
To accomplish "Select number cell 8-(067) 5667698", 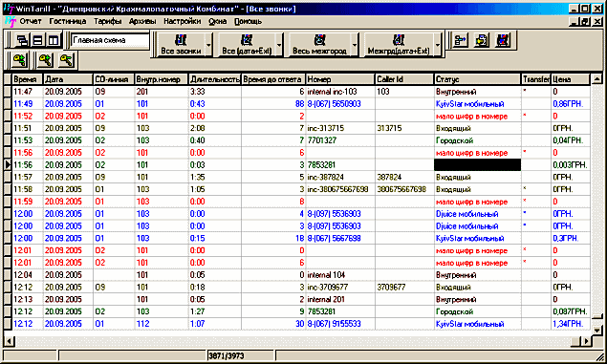I will [x=340, y=238].
